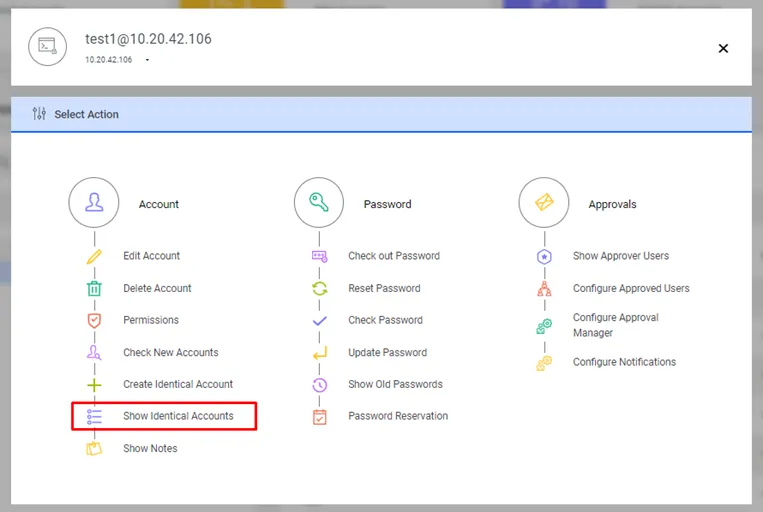Click the yellow gear Configure Notifications icon
Screen dimensions: 763x512
pos(544,363)
